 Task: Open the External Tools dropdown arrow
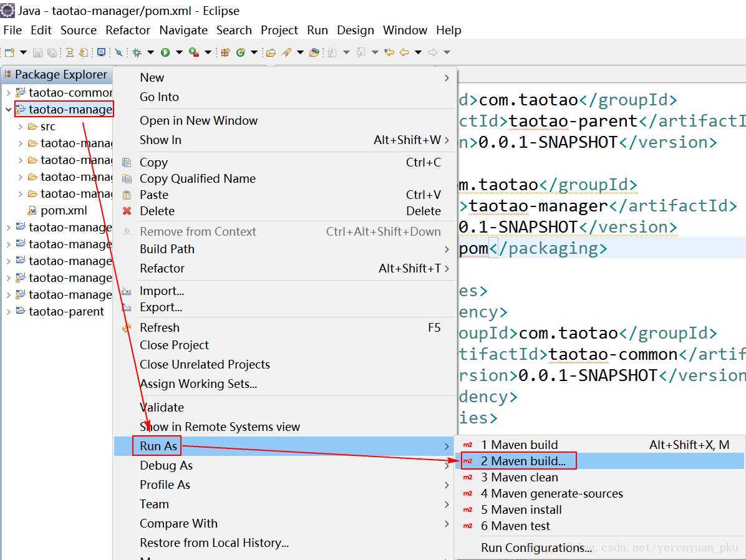208,52
